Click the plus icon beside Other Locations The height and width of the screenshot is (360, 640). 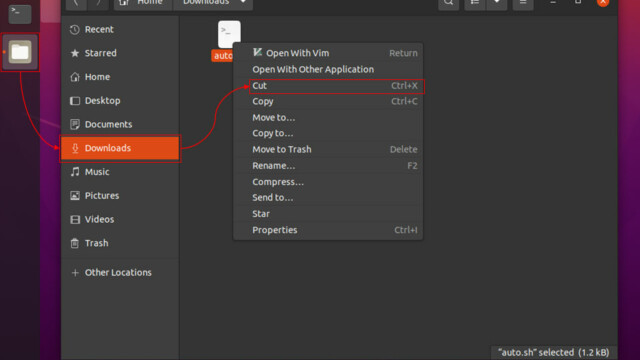75,273
